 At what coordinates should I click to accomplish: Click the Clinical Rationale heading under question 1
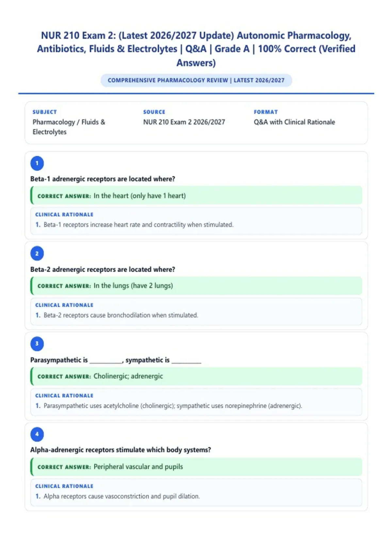click(64, 215)
